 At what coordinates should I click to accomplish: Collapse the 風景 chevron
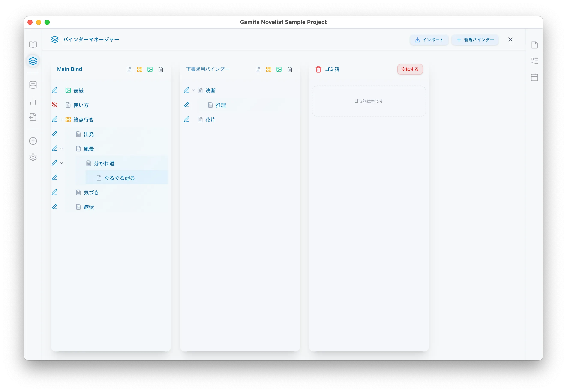click(x=61, y=149)
